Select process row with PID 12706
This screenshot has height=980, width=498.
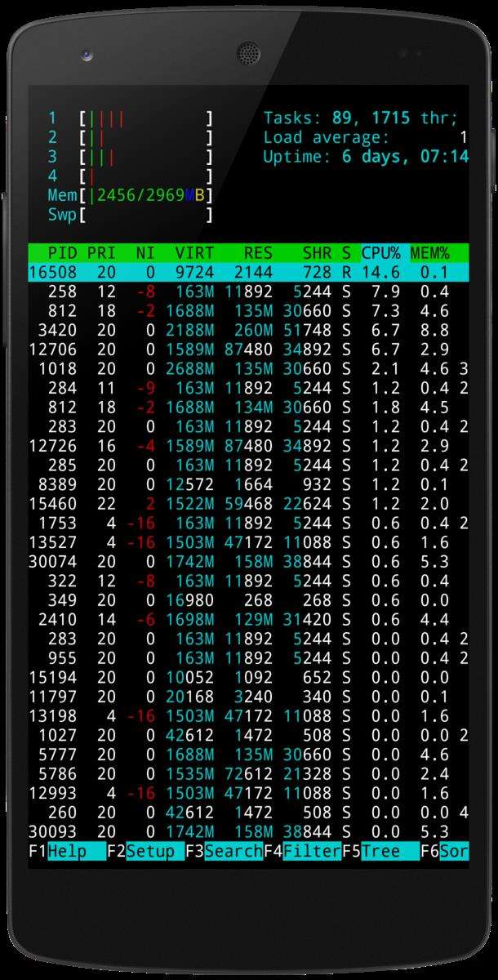(249, 350)
